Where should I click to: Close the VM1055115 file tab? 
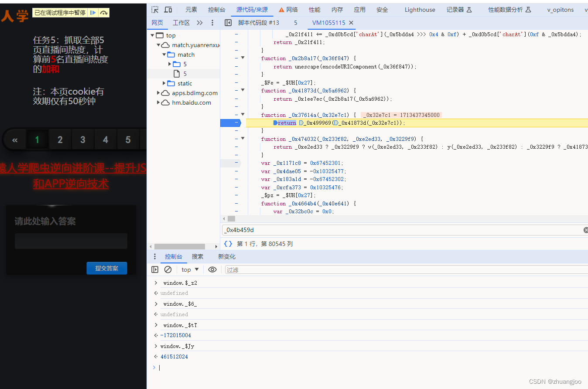tap(351, 23)
